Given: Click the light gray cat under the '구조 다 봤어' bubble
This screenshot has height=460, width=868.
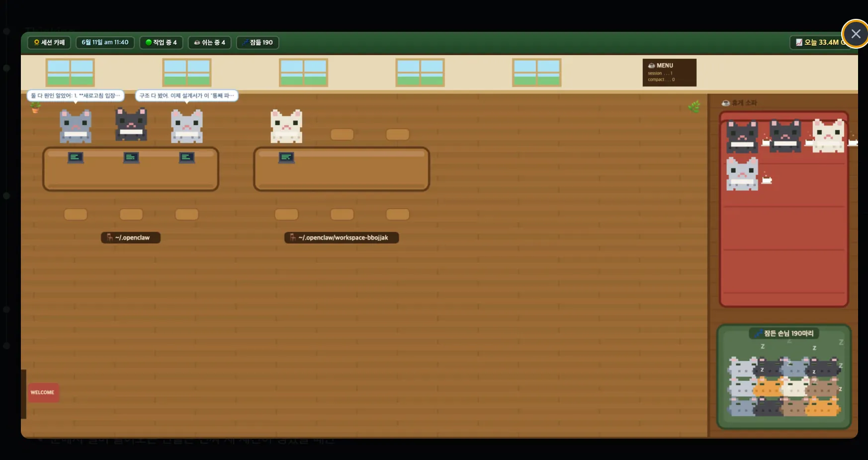Looking at the screenshot, I should pyautogui.click(x=187, y=126).
